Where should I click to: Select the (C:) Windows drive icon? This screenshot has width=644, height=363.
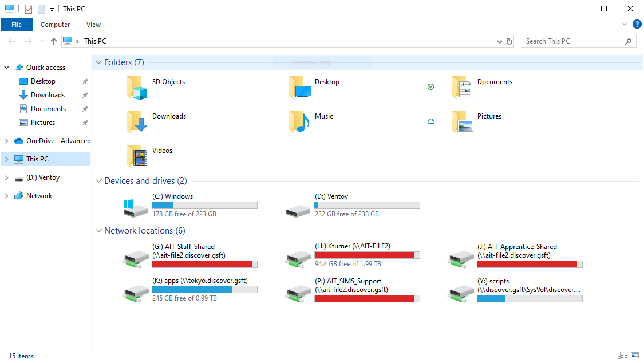(x=135, y=208)
